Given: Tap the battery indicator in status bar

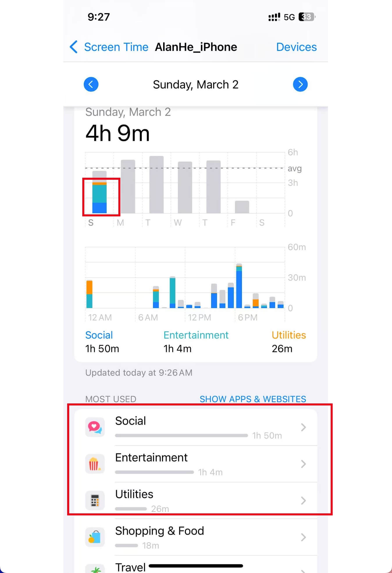Looking at the screenshot, I should click(307, 17).
